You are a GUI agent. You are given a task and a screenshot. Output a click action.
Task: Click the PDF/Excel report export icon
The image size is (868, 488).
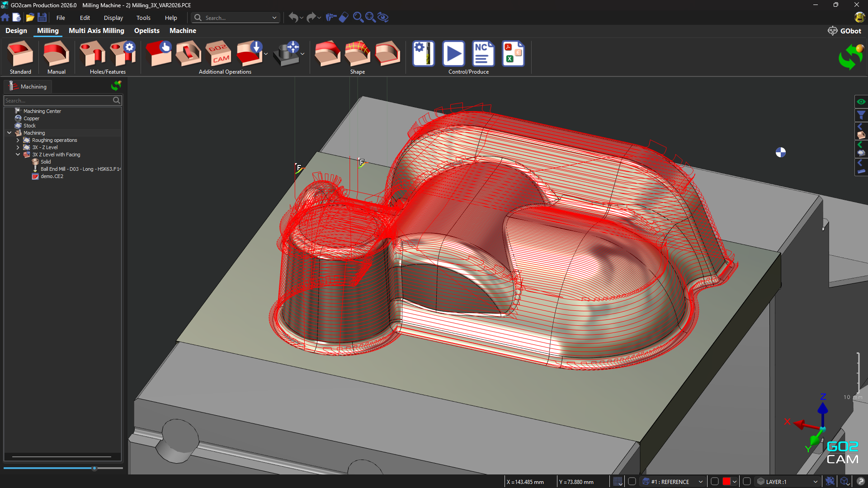(x=513, y=53)
